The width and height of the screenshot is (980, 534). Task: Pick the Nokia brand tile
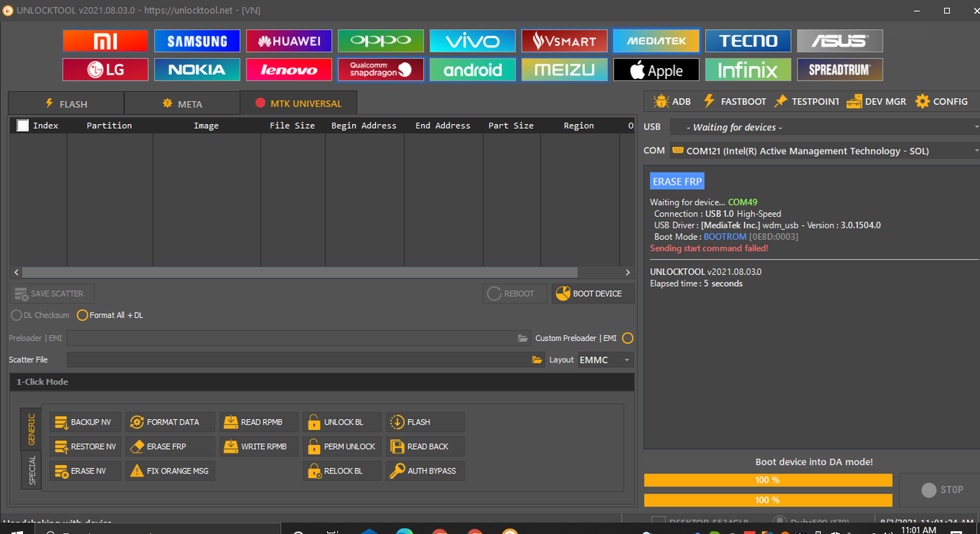[x=198, y=70]
